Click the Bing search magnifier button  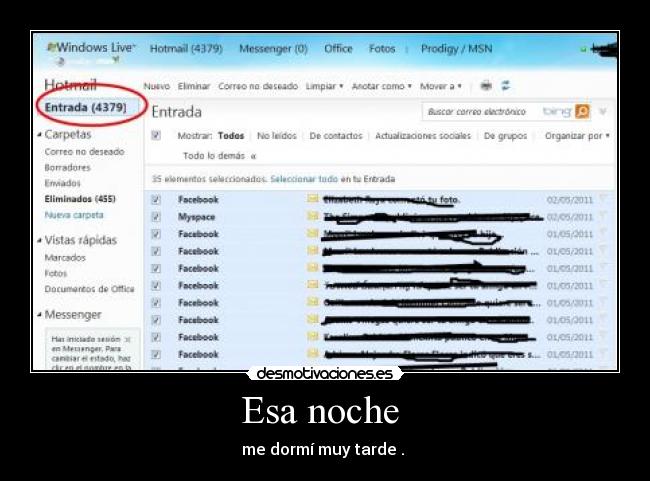tap(582, 112)
